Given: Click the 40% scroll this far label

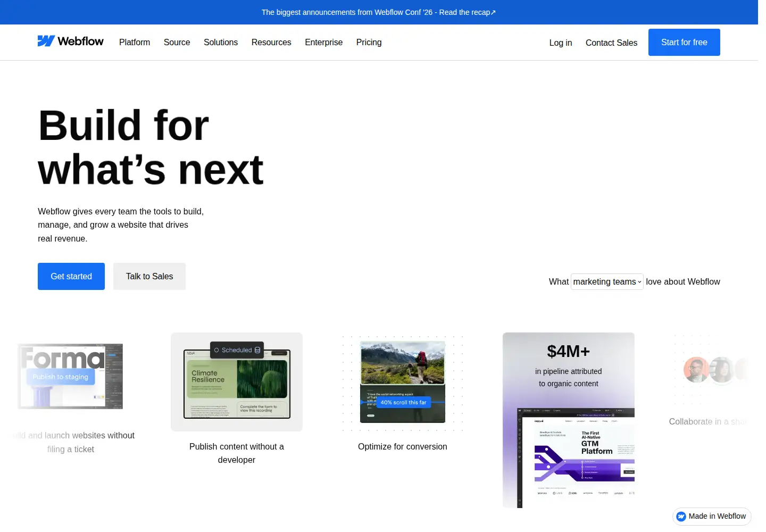Looking at the screenshot, I should (x=403, y=402).
